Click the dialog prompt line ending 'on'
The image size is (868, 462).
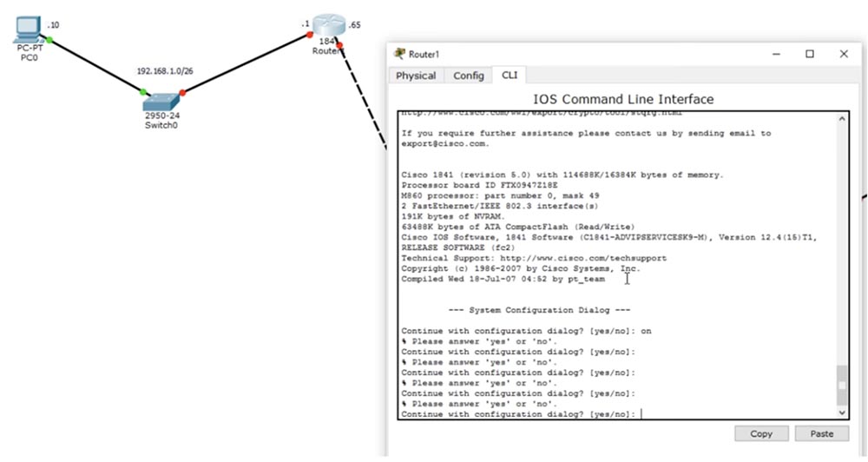tap(527, 331)
